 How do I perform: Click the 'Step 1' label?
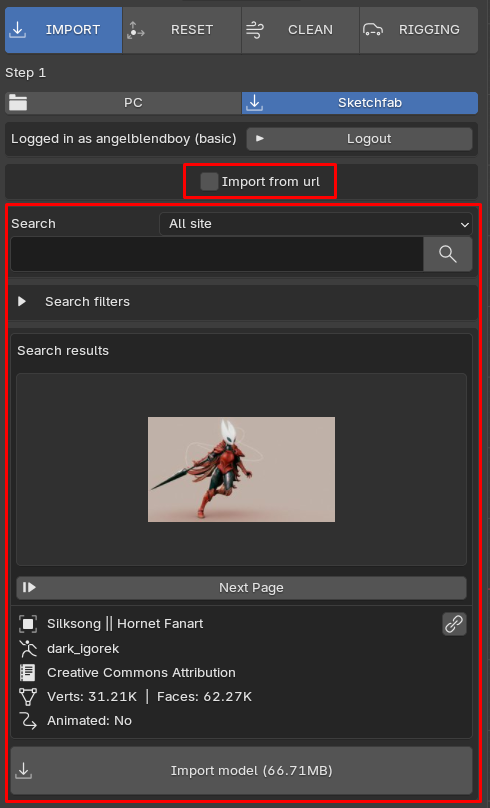[25, 73]
